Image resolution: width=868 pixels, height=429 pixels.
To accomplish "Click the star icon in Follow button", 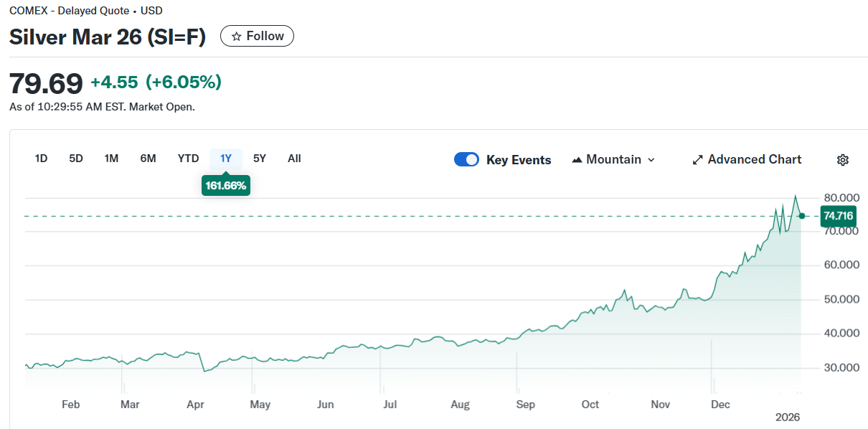I will pos(236,37).
